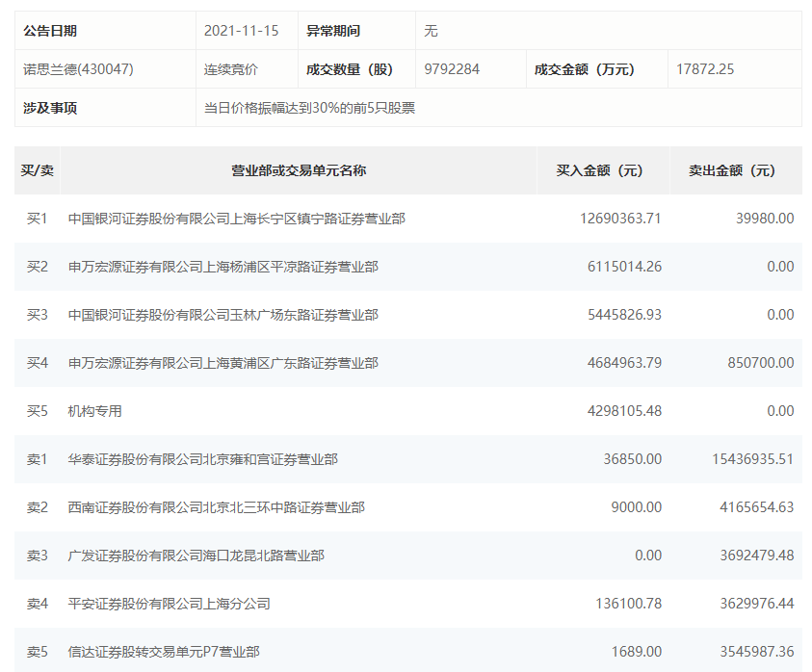Click the 卖出金额（元） column header
812x672 pixels.
coord(731,170)
